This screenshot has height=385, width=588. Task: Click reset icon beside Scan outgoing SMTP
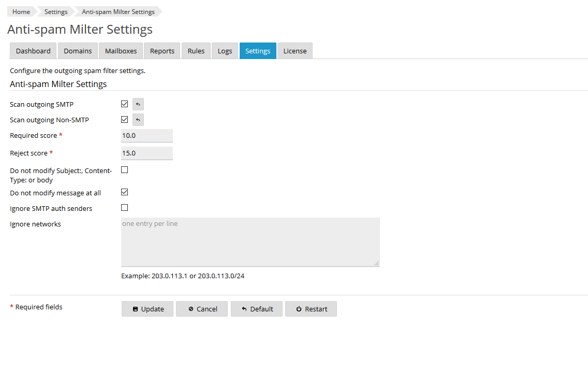[x=138, y=104]
